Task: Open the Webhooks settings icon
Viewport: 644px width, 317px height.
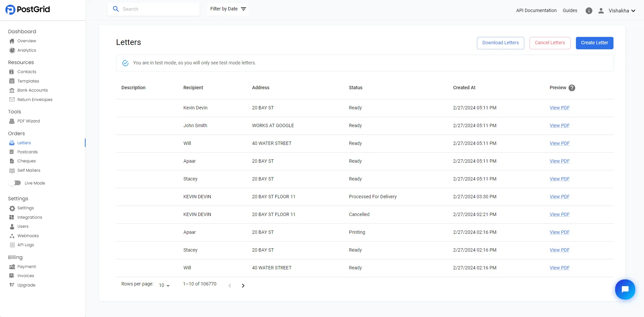Action: click(12, 235)
